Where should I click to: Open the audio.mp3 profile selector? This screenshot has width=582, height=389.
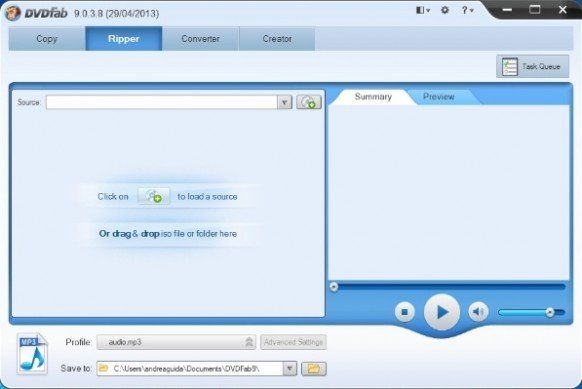tap(176, 342)
